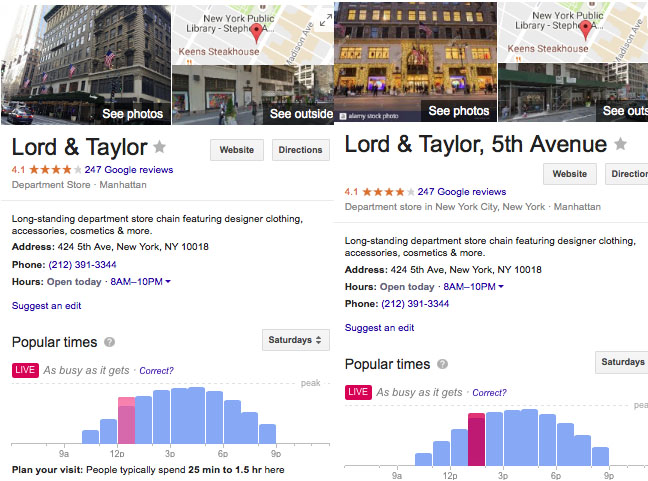Click the magenta live bar in right chart

click(x=476, y=439)
